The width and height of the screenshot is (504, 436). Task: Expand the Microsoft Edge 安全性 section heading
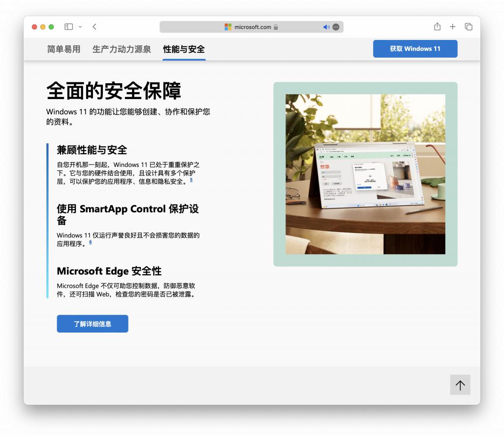tap(109, 271)
